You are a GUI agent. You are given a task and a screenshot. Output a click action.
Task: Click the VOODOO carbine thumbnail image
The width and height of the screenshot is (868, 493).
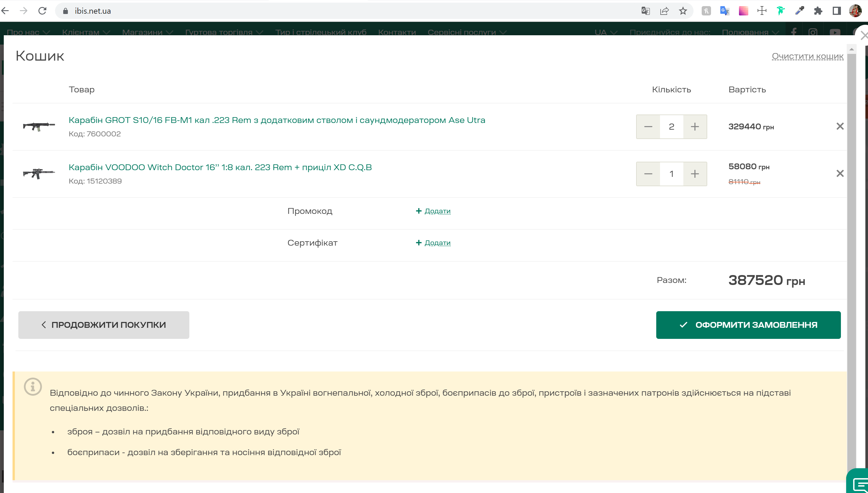coord(39,173)
